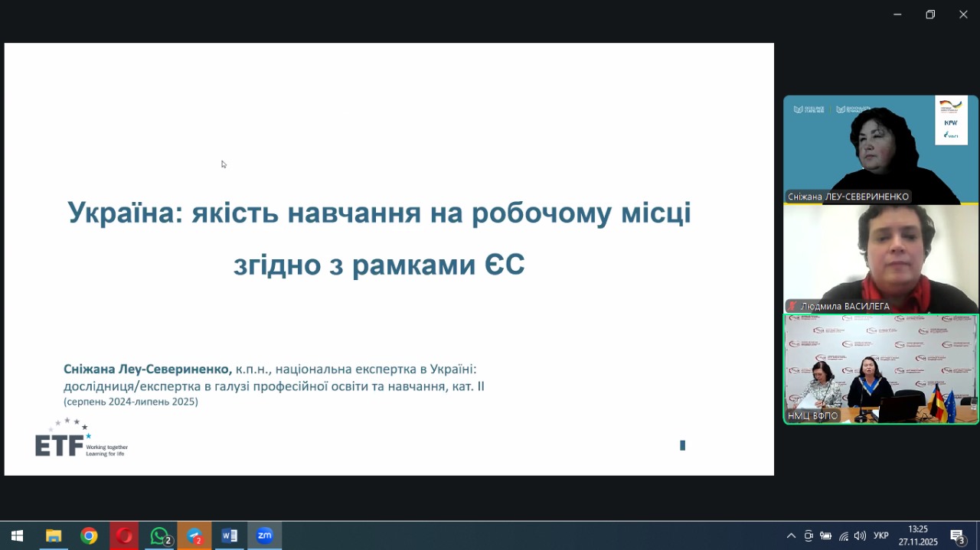Screen dimensions: 980x550
Task: Open the Windows Start menu
Action: (x=16, y=535)
